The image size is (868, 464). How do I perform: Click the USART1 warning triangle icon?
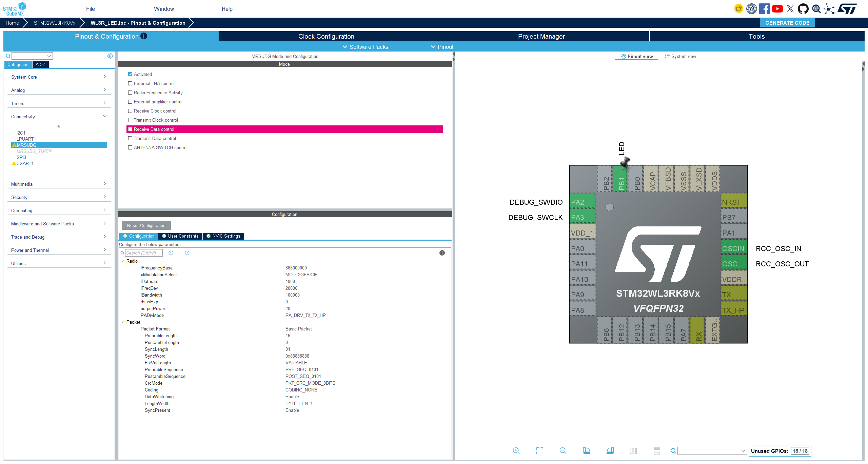[14, 163]
